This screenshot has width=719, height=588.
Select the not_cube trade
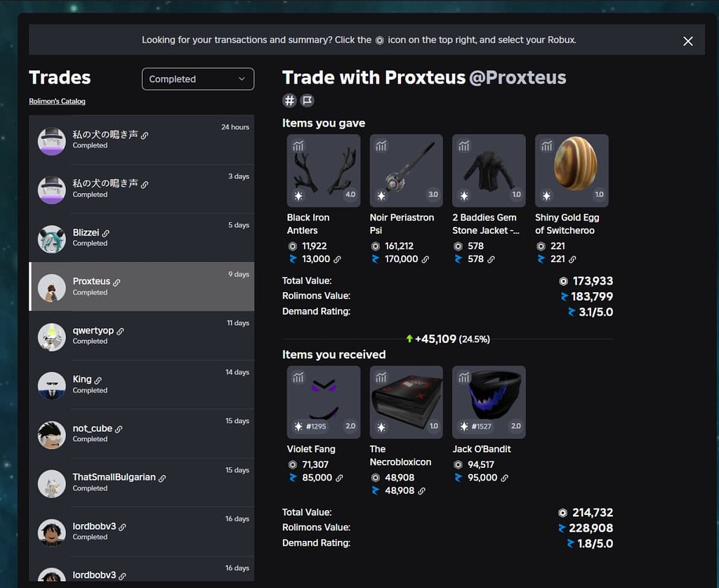(x=142, y=434)
